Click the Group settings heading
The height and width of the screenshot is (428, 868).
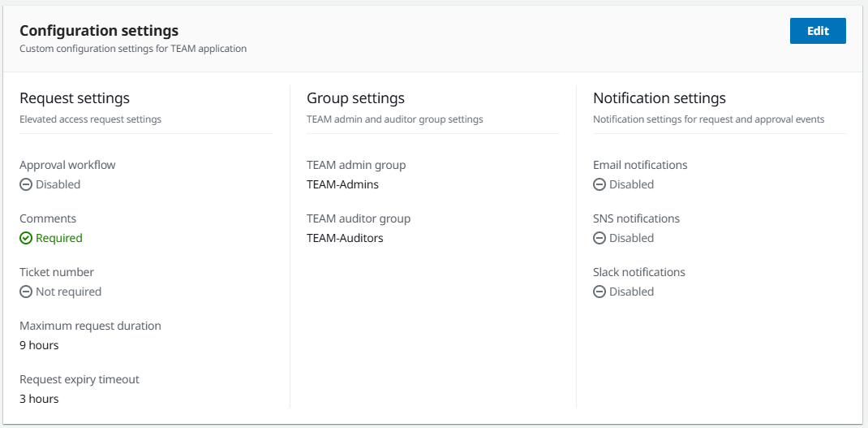point(355,98)
